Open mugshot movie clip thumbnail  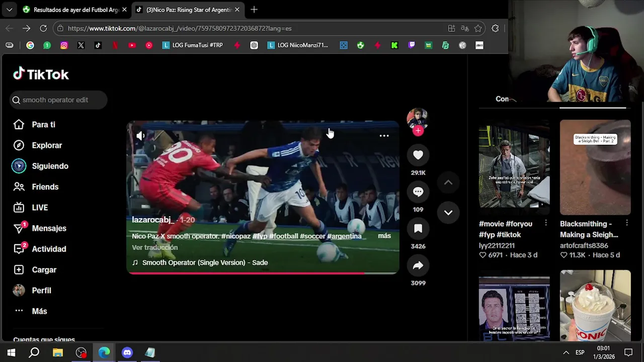514,308
